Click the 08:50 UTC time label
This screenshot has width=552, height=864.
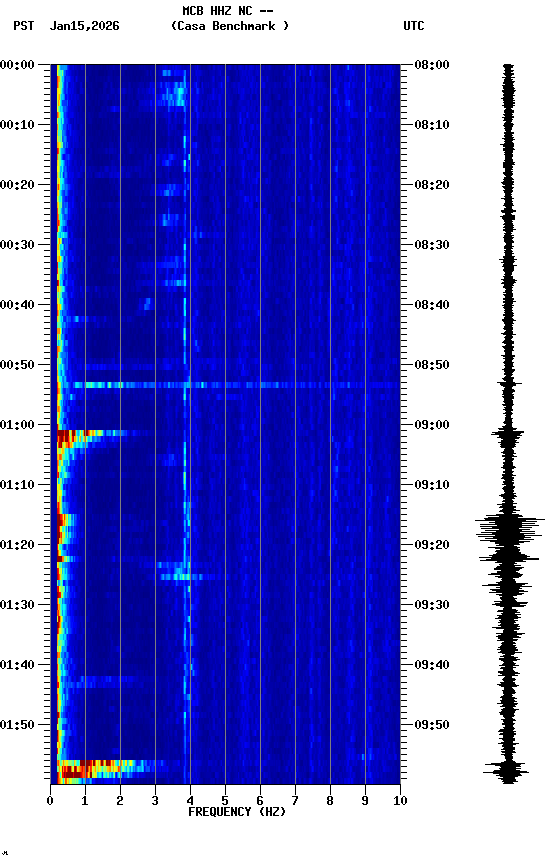(x=431, y=365)
